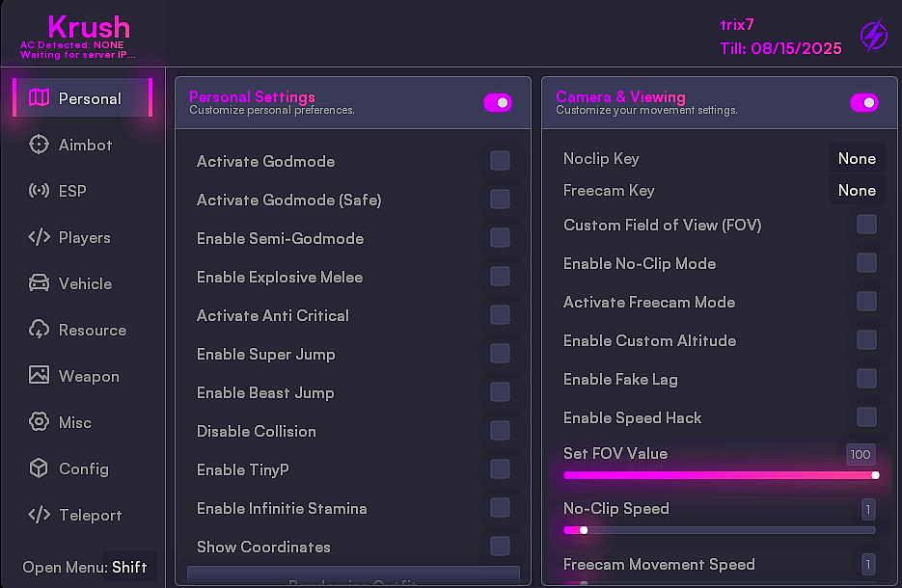Open Resource via the cloud icon
This screenshot has height=588, width=902.
pyautogui.click(x=40, y=330)
